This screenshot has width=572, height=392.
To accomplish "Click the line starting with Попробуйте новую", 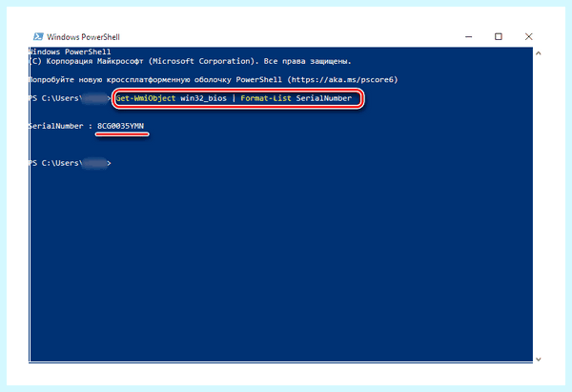I will click(x=214, y=79).
